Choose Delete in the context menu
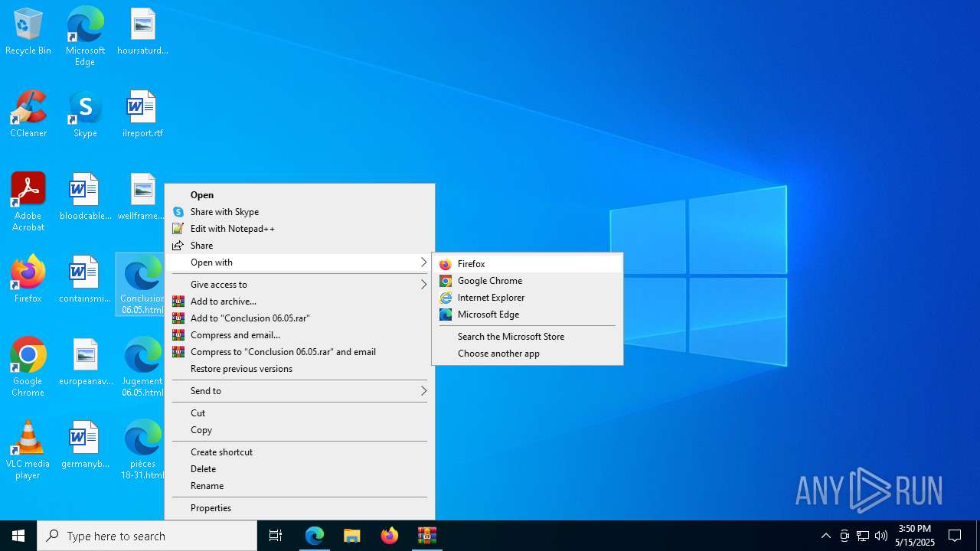 coord(299,469)
